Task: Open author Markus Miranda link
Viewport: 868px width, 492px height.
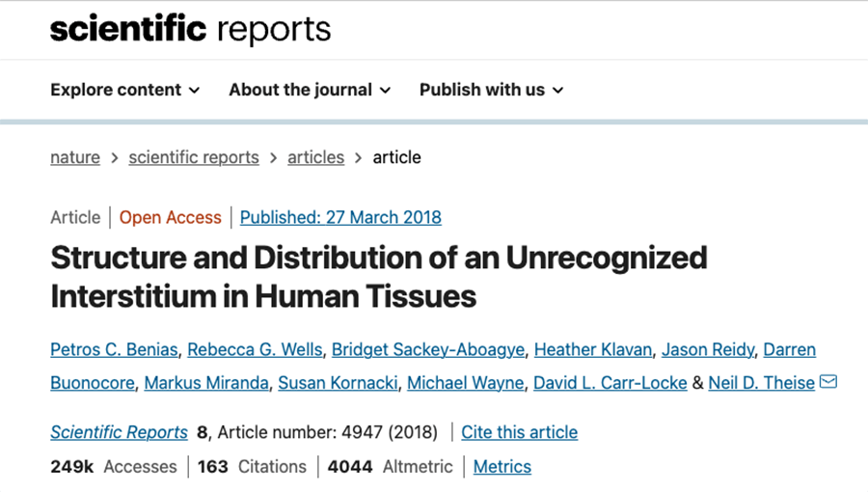Action: coord(206,383)
